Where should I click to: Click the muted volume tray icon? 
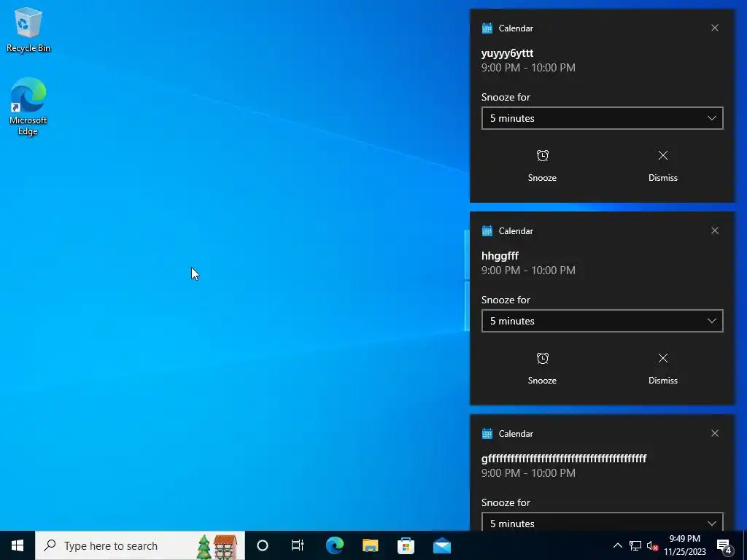tap(652, 545)
